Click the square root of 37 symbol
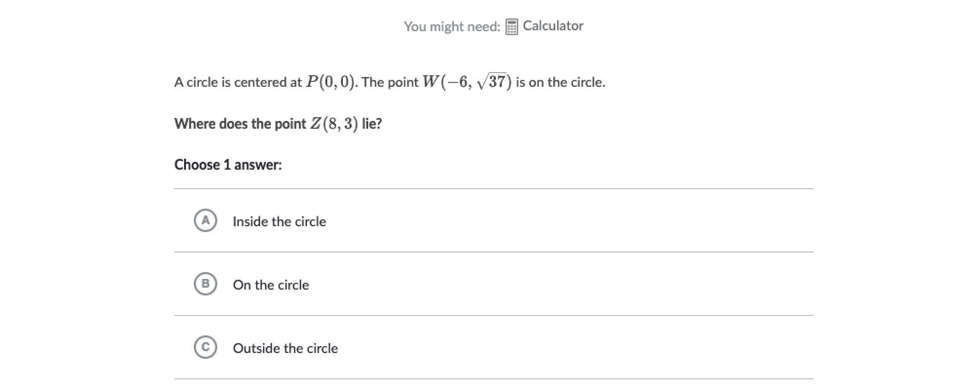 click(x=493, y=82)
